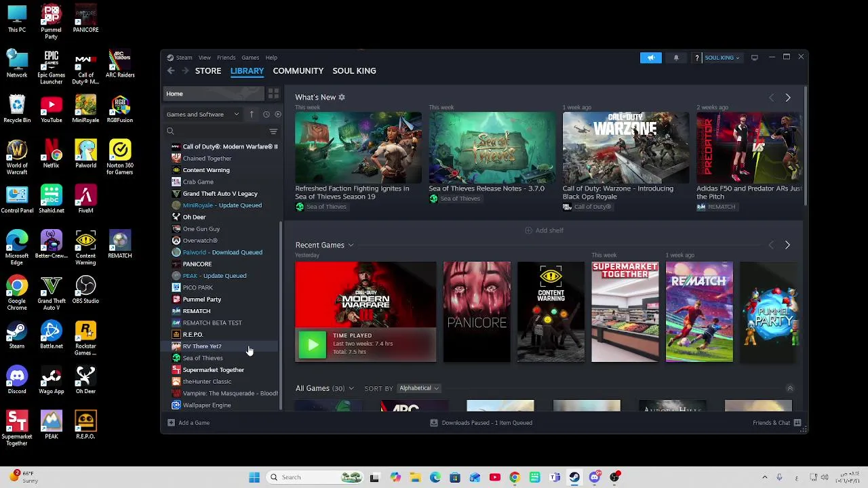Open the Help menu
The height and width of the screenshot is (488, 868).
(271, 58)
